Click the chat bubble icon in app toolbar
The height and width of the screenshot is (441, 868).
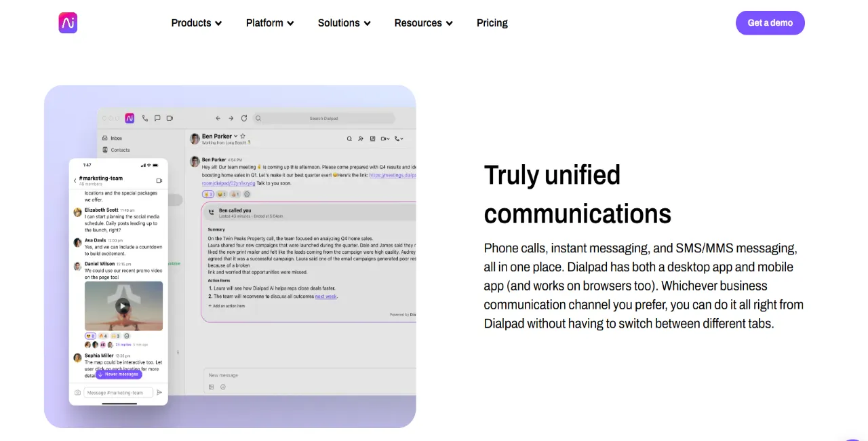[157, 118]
